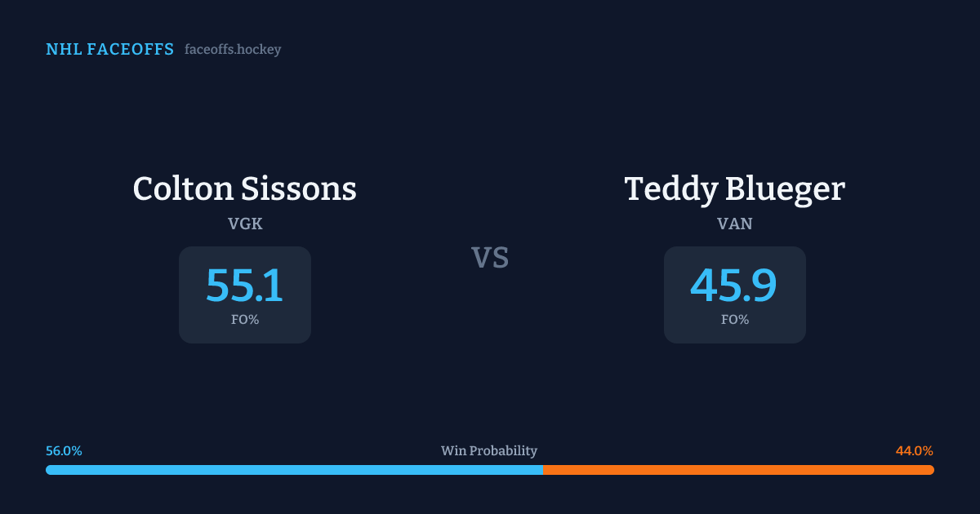Select the Colton Sissons player name
This screenshot has height=514, width=980.
[x=244, y=188]
